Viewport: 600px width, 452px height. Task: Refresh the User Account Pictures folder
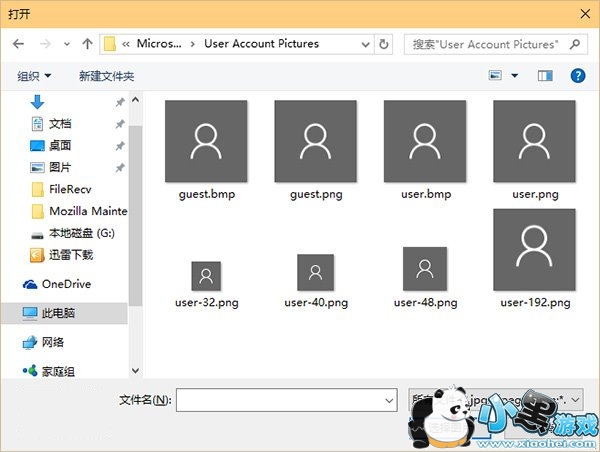385,44
